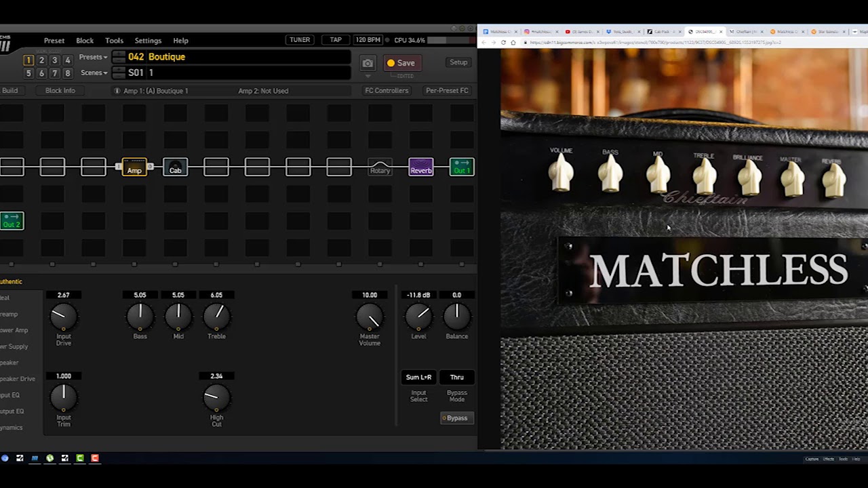Select scene button 6
Screen dimensions: 868x488
41,73
